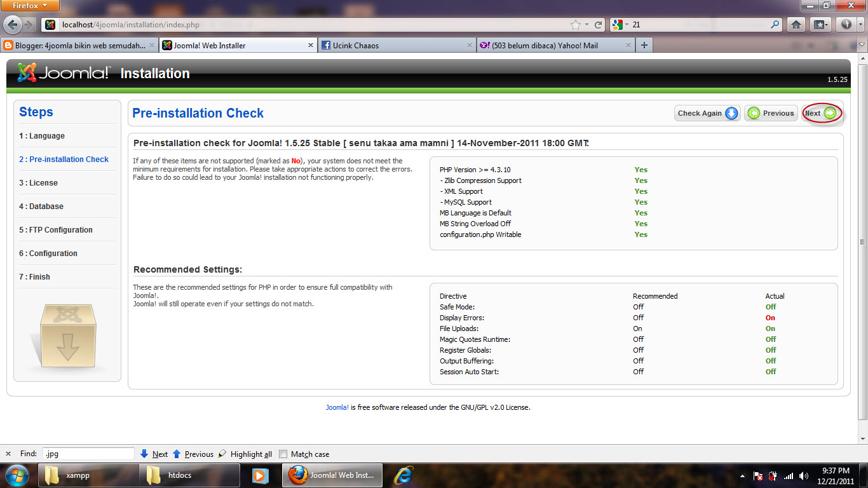Image resolution: width=868 pixels, height=488 pixels.
Task: Click Highlight all in find bar
Action: point(245,454)
